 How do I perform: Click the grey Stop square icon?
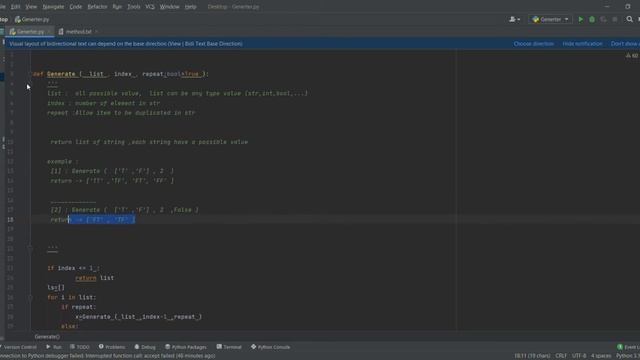point(615,19)
